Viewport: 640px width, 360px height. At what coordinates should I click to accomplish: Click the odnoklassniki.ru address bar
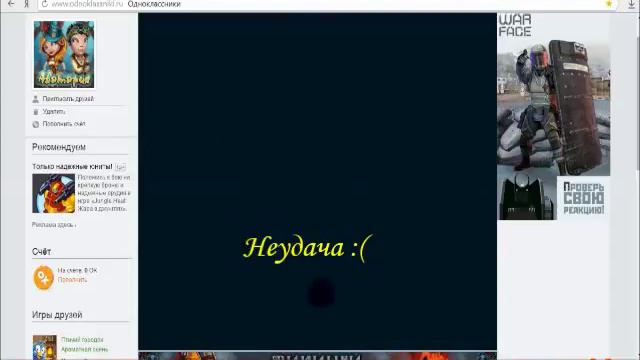coord(327,4)
